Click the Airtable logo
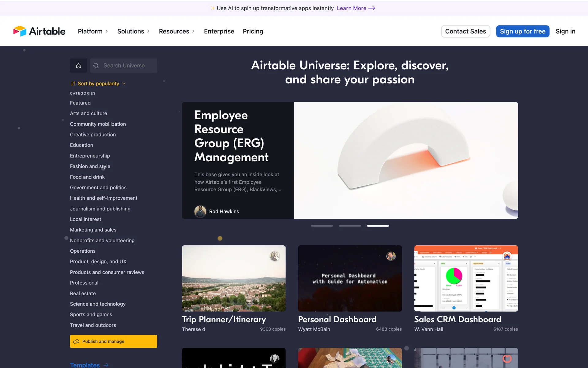Viewport: 588px width, 368px height. tap(39, 31)
